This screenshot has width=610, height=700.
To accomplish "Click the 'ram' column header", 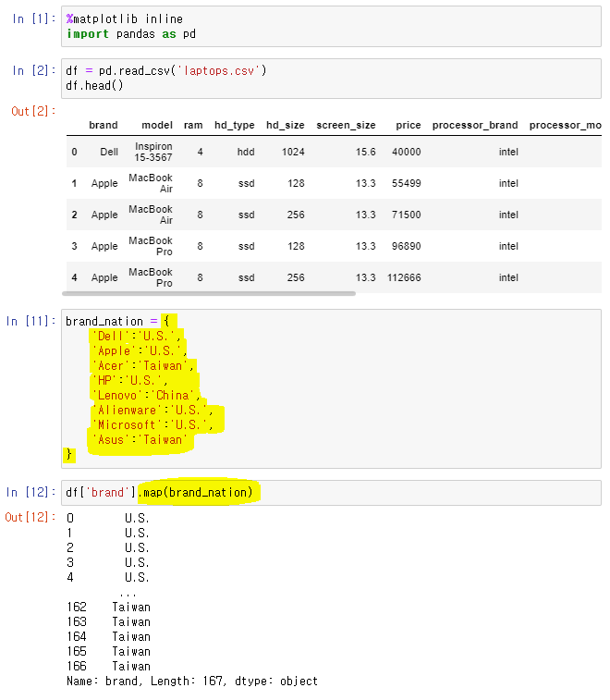I will pos(193,125).
